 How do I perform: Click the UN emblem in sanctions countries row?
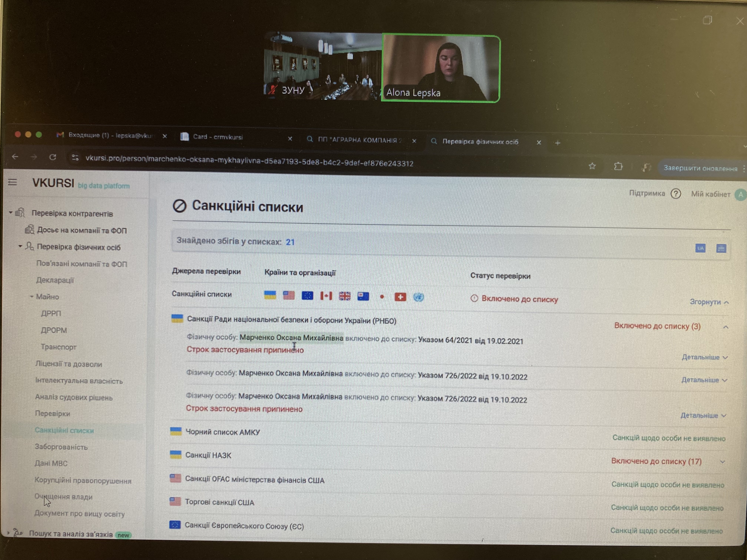tap(418, 297)
